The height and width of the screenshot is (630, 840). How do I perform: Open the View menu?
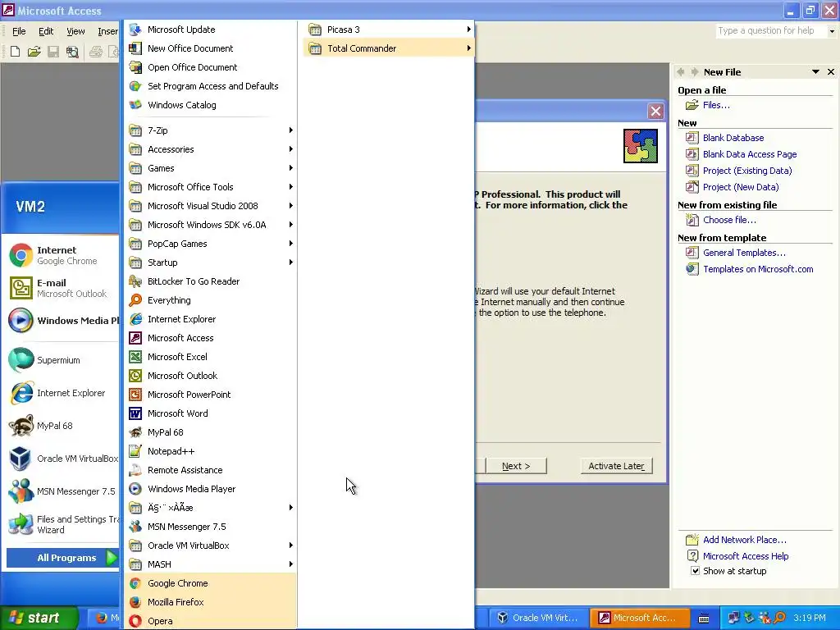pyautogui.click(x=75, y=31)
